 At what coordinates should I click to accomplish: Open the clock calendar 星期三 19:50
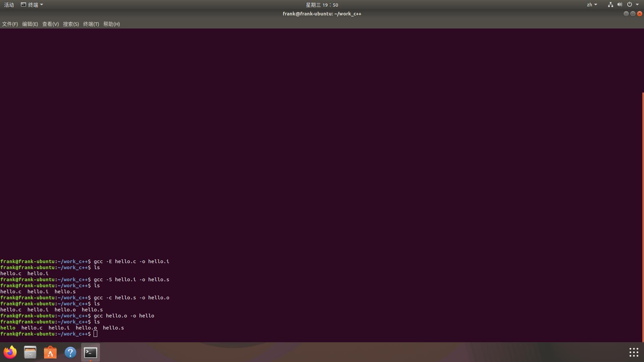(x=322, y=5)
